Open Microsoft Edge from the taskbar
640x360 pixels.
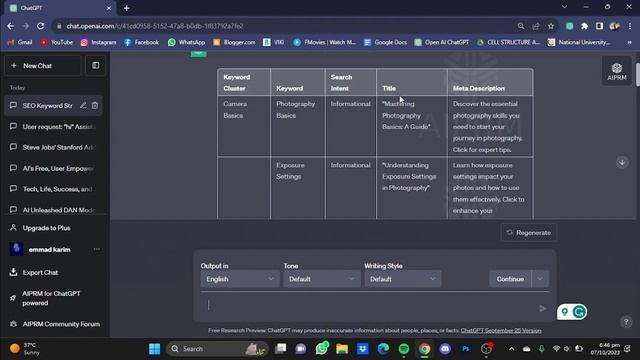tap(383, 349)
